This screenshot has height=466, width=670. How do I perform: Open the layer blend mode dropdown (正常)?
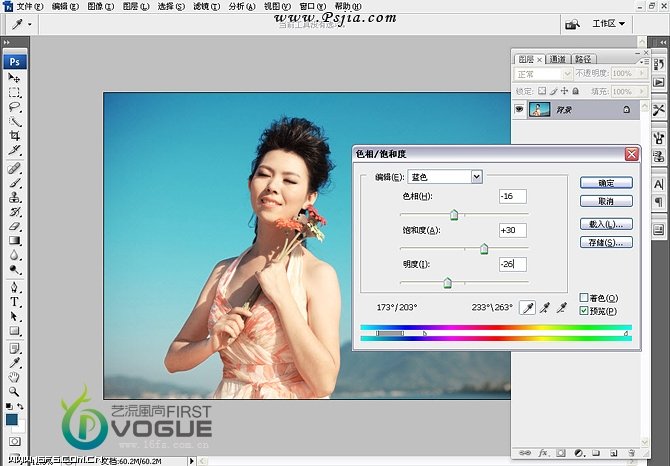pos(541,74)
